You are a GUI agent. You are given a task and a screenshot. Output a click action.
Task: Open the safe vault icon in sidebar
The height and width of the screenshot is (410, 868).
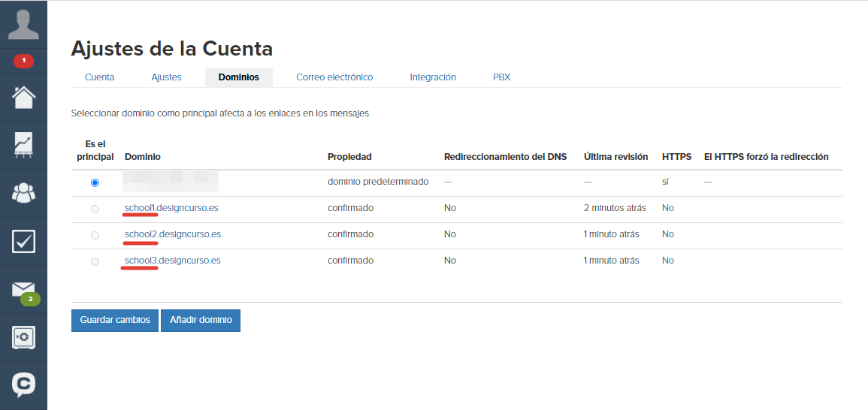(23, 337)
